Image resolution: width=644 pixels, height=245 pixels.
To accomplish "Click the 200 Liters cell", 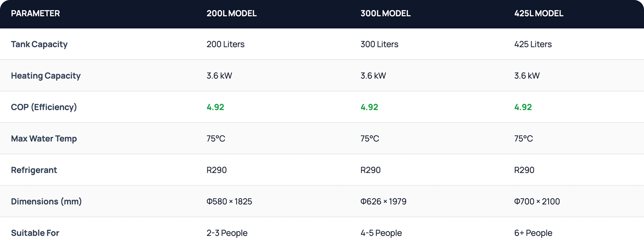I will [225, 44].
